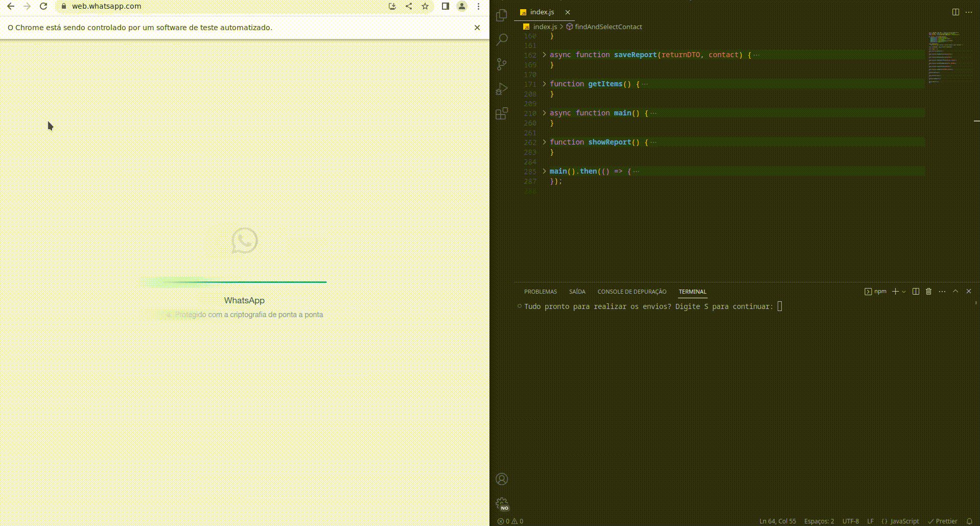Kill the terminal with trash icon

929,292
